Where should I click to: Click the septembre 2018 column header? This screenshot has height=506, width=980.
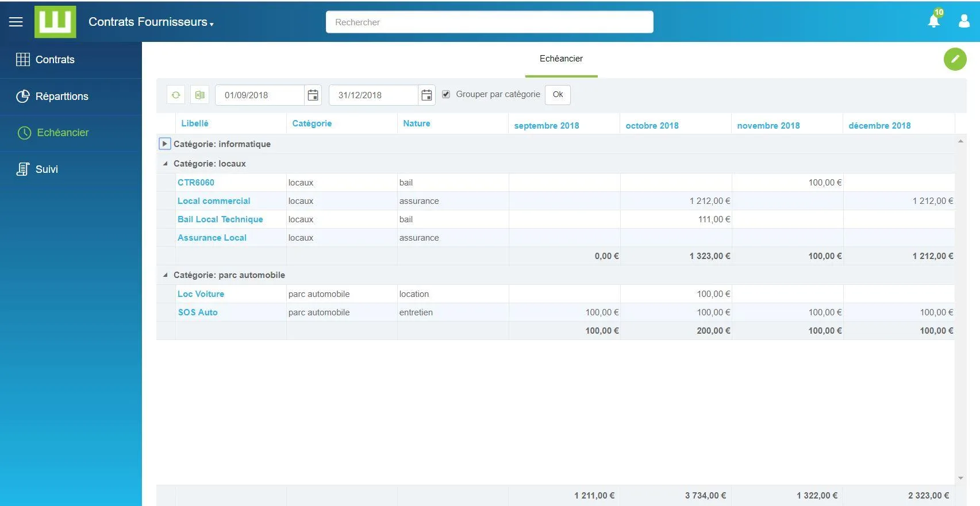click(547, 126)
